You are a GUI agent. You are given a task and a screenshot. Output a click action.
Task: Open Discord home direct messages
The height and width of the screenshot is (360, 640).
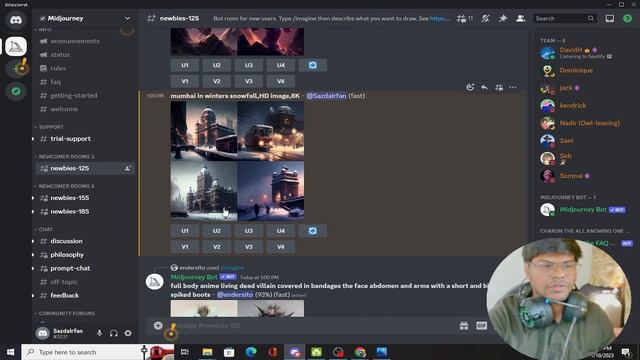[16, 20]
